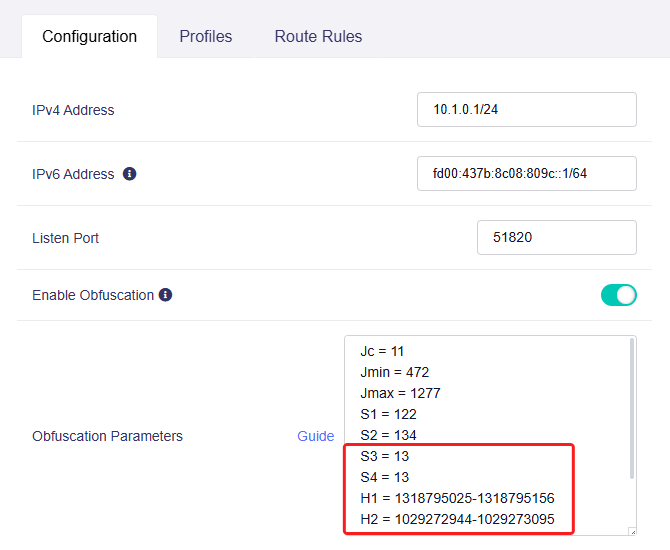The height and width of the screenshot is (550, 670).
Task: Click the 'Jc = 11' line
Action: coord(382,351)
